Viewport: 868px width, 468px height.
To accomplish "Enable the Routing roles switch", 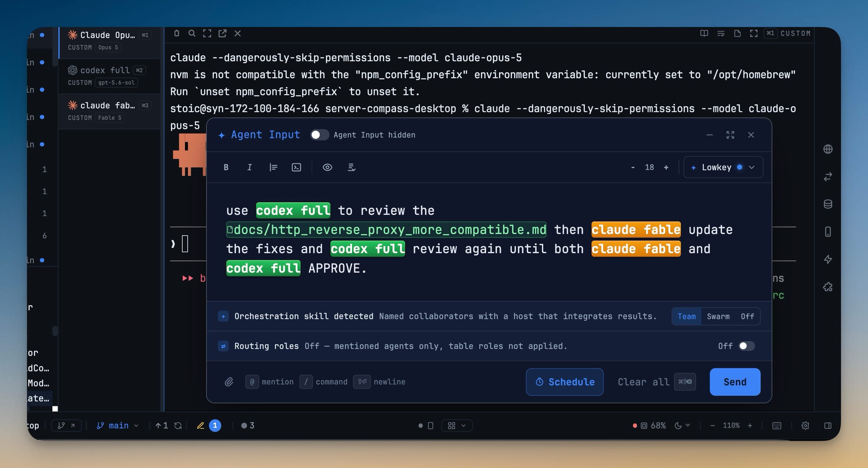I will pos(746,346).
